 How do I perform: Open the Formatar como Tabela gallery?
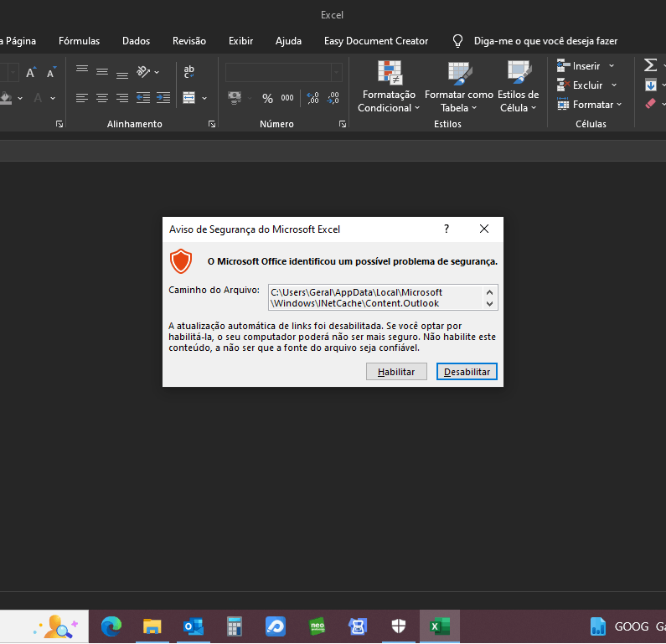459,87
